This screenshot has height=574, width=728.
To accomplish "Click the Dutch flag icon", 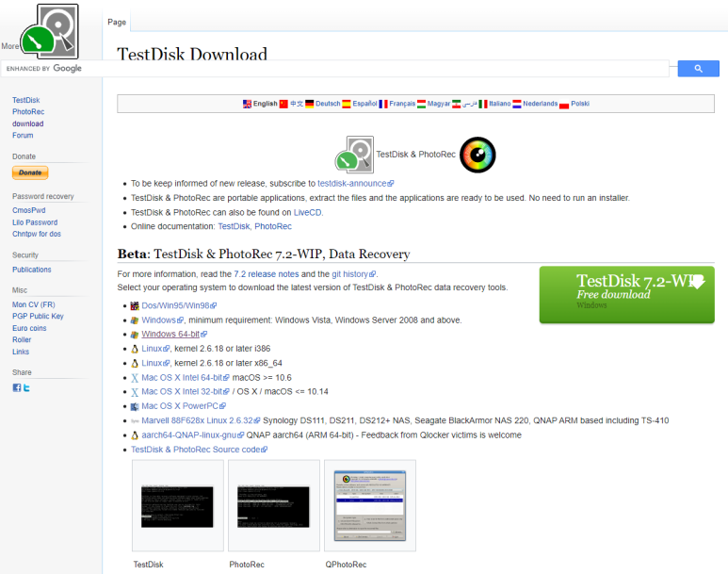I will point(517,104).
